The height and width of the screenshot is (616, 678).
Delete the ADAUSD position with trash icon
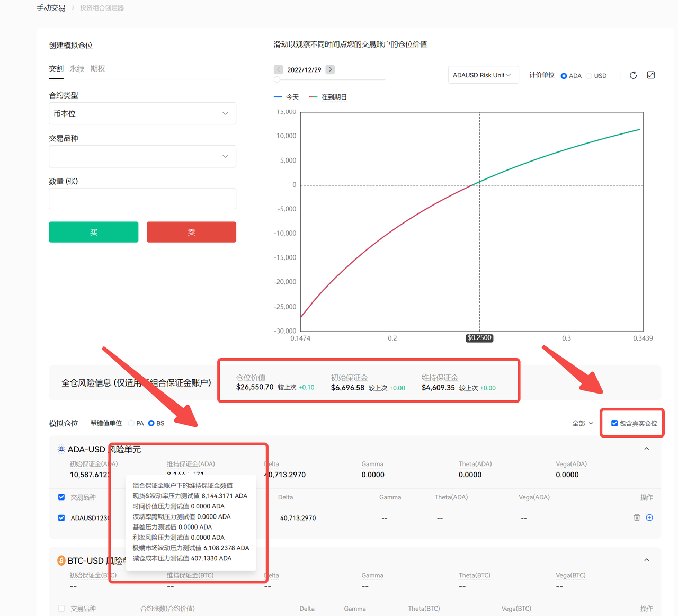(637, 517)
